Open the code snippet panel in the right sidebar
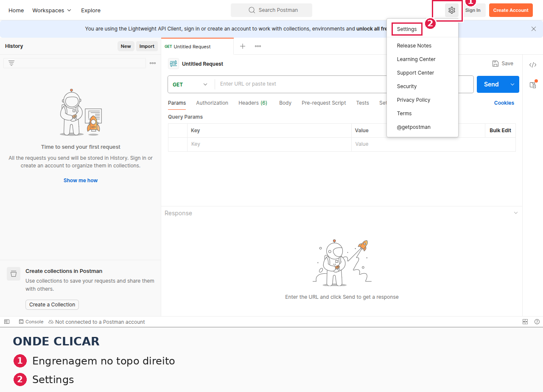 click(x=533, y=65)
